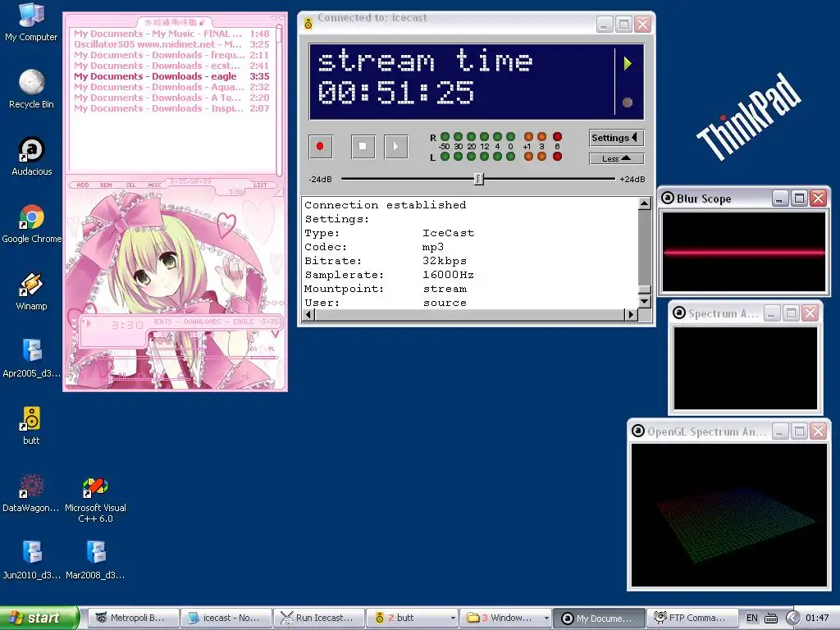Collapse the butt log with the Less button

[x=616, y=158]
